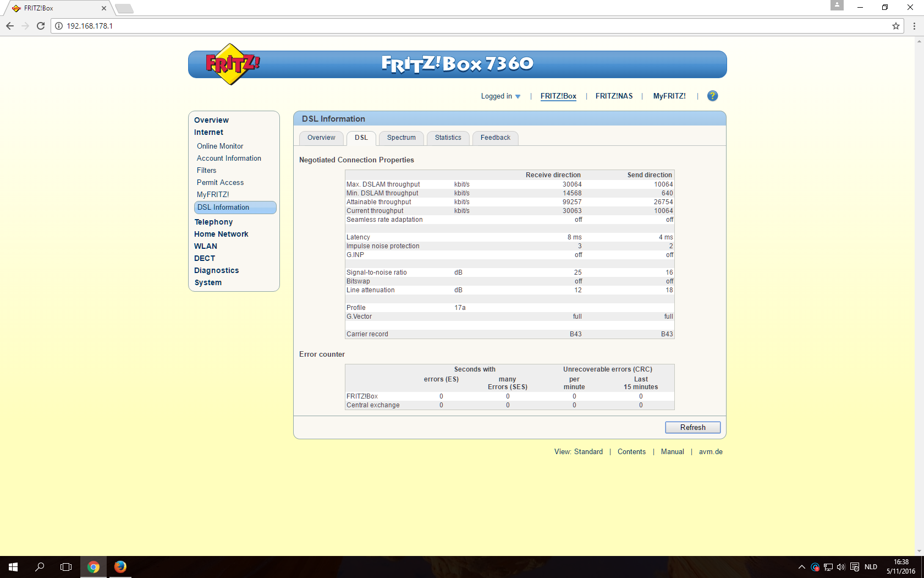This screenshot has height=578, width=924.
Task: Reload the page with browser refresh icon
Action: click(41, 26)
